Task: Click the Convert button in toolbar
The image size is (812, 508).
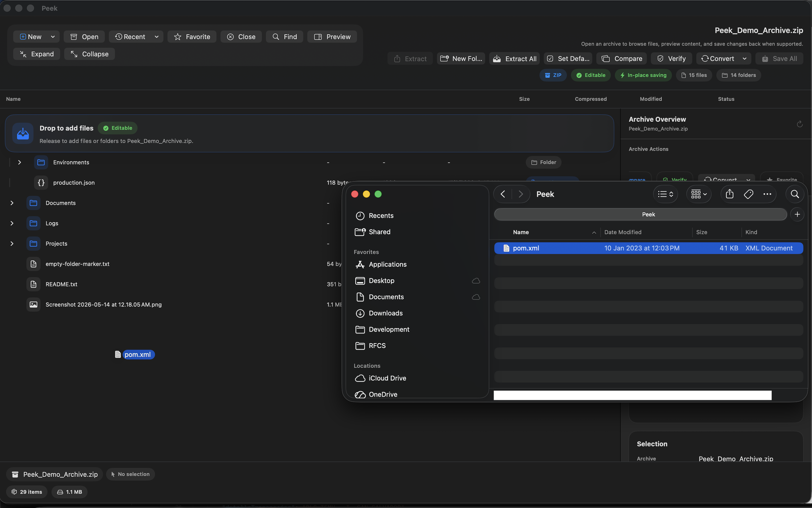Action: pyautogui.click(x=717, y=58)
